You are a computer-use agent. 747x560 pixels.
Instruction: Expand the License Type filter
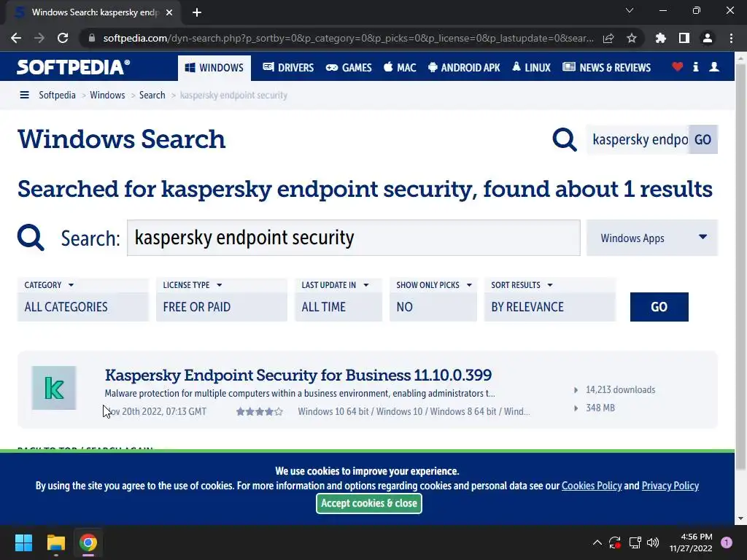(x=222, y=300)
